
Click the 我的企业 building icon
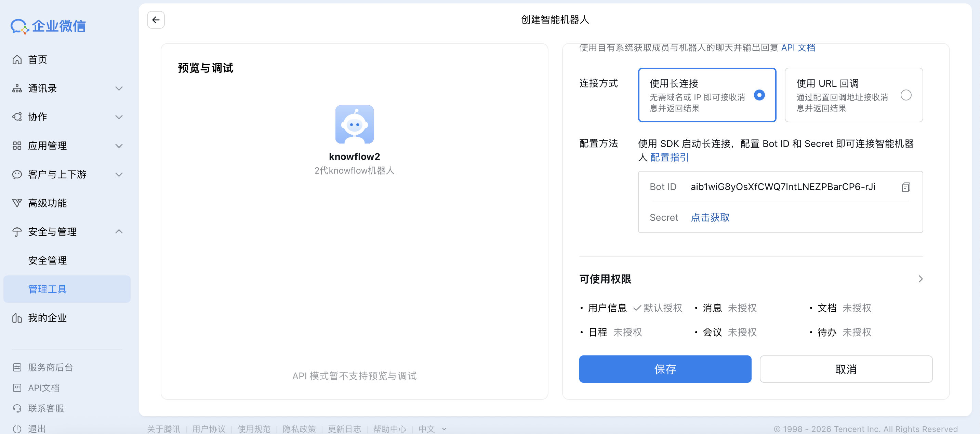coord(17,317)
